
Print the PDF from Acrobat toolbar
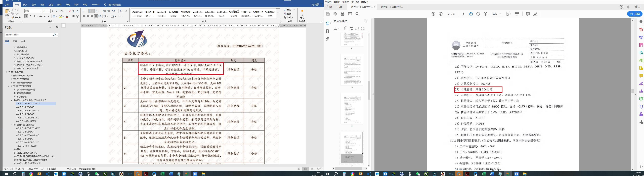tap(342, 14)
